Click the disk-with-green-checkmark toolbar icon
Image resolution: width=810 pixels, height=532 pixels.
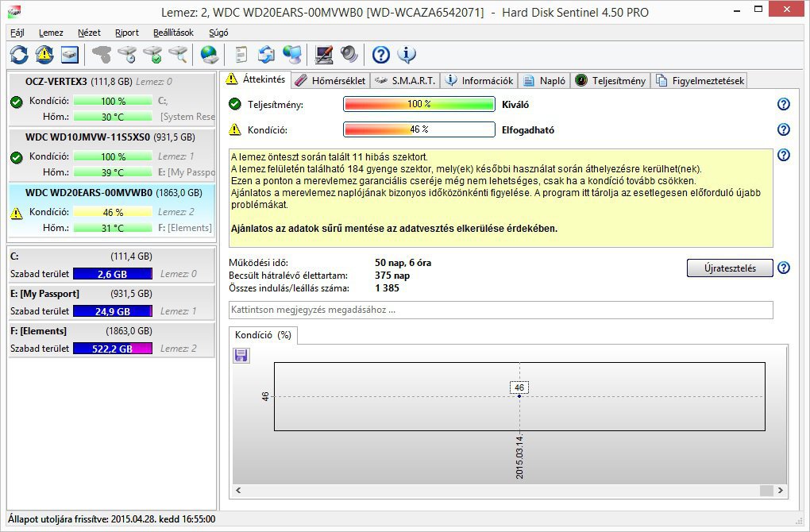click(x=153, y=54)
